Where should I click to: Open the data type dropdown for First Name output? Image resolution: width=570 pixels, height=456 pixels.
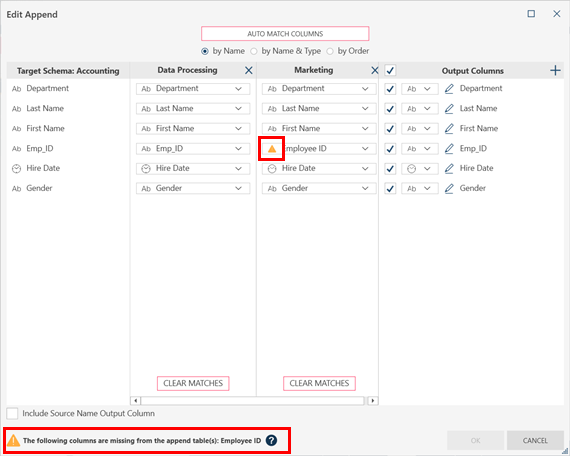[x=420, y=129]
